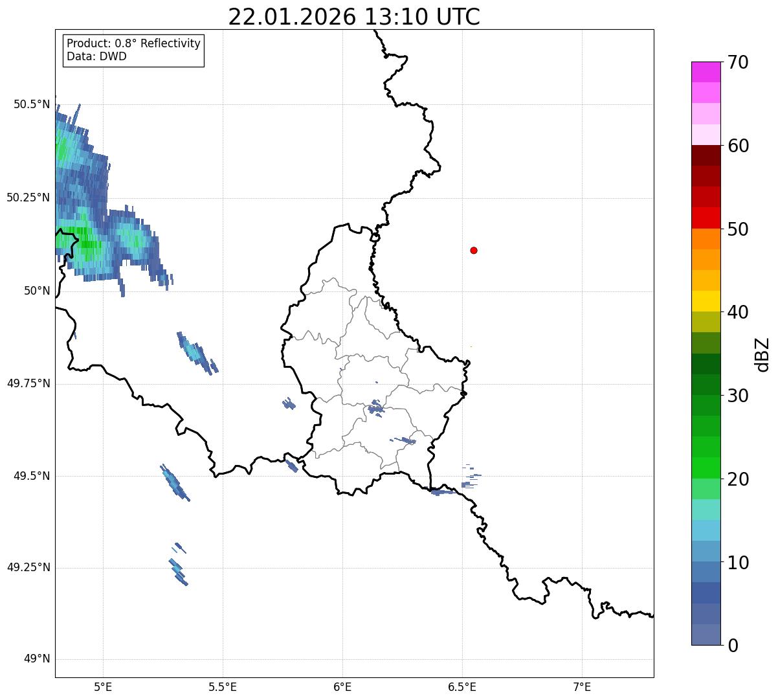Image resolution: width=778 pixels, height=700 pixels.
Task: Click the 6.5°E longitude tick label
Action: click(x=462, y=687)
